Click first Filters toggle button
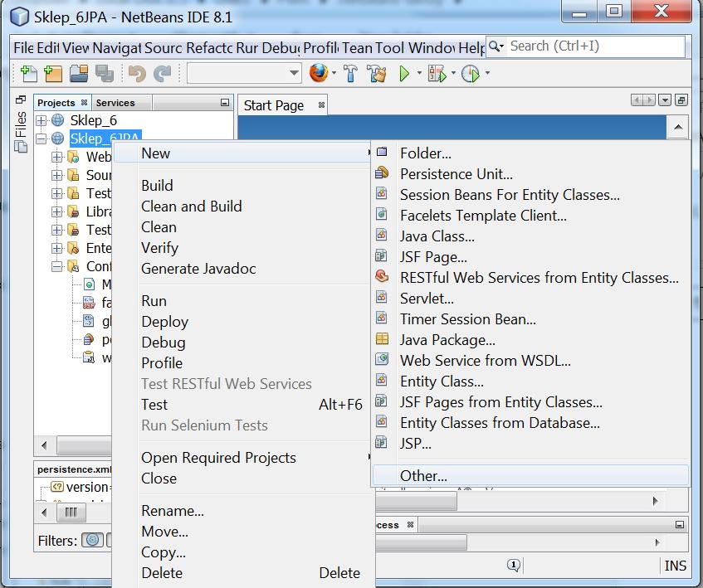 pyautogui.click(x=92, y=540)
